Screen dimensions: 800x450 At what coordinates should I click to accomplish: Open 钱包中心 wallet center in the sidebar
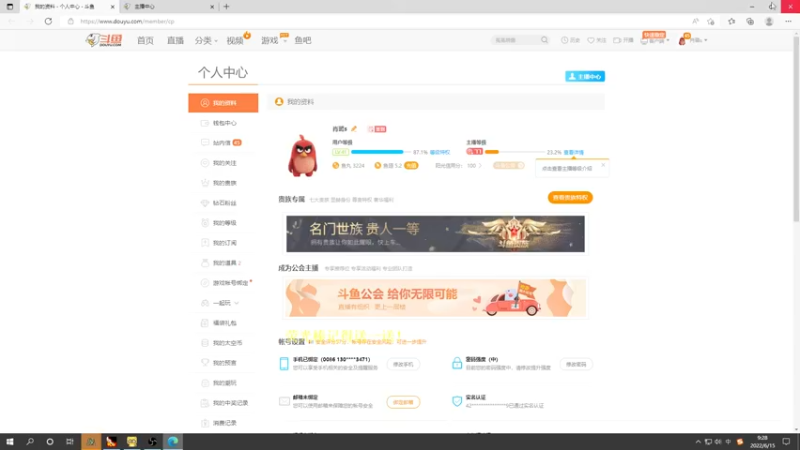click(223, 123)
